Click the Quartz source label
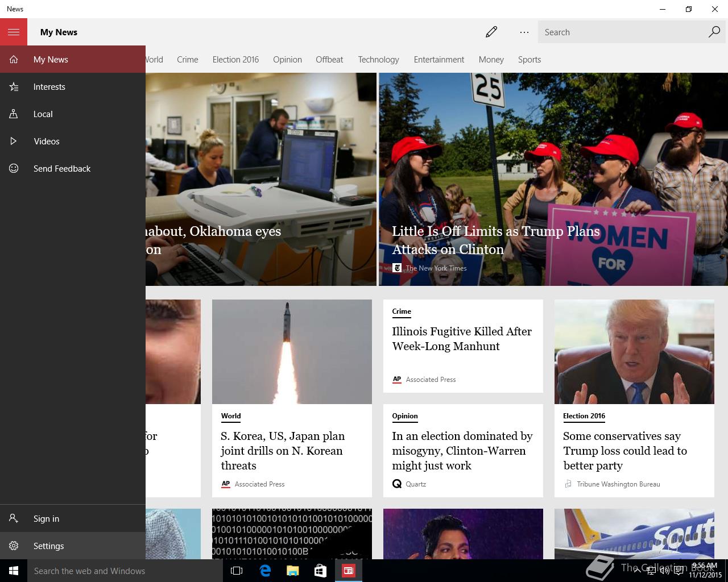Screen dimensions: 728x582 click(416, 484)
